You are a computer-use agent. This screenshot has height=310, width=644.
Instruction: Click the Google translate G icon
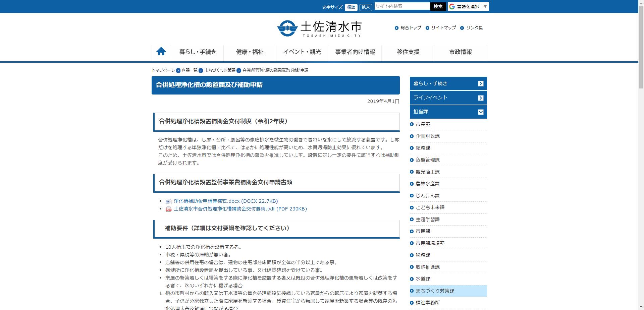[452, 6]
